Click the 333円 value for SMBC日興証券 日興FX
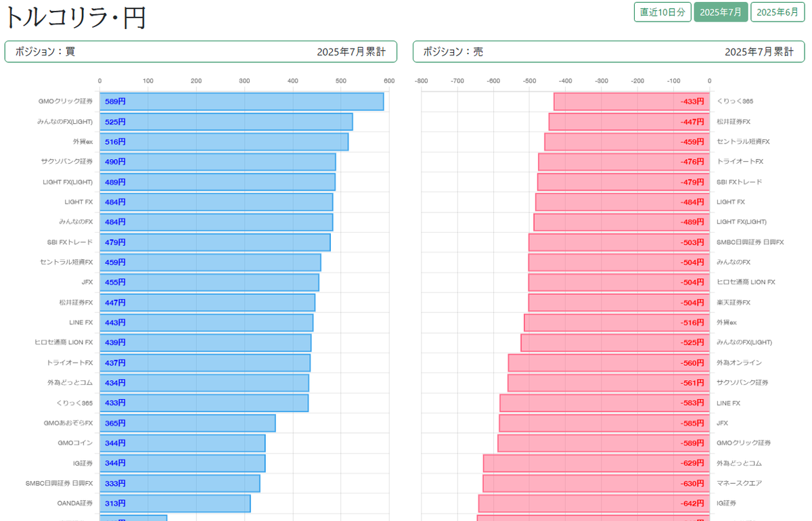 [115, 483]
